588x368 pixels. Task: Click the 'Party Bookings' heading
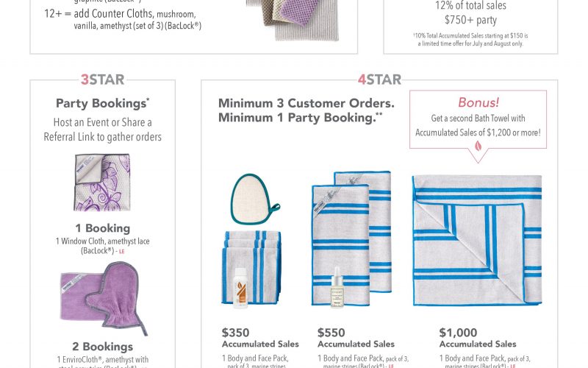(x=102, y=104)
